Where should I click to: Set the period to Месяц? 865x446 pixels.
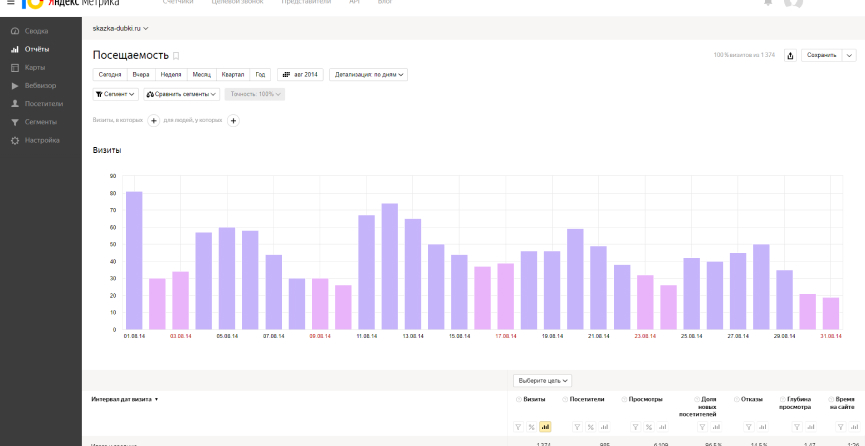(x=202, y=75)
